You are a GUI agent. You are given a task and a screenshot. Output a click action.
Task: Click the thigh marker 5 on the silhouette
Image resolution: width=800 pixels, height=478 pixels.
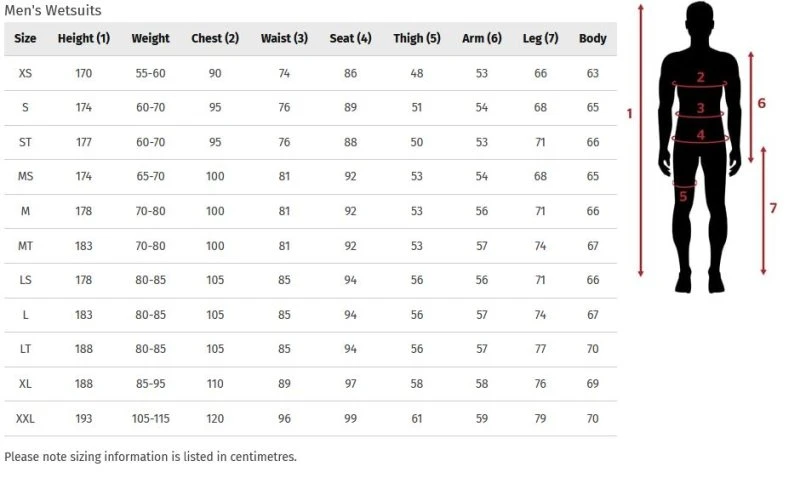coord(684,196)
